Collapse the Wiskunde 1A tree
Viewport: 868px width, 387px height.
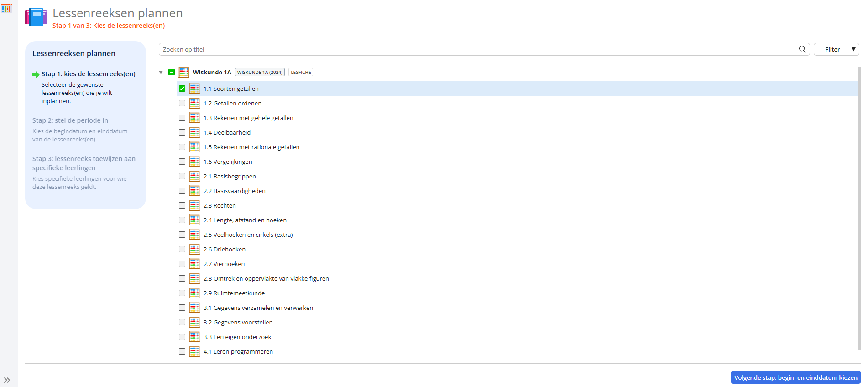point(161,72)
